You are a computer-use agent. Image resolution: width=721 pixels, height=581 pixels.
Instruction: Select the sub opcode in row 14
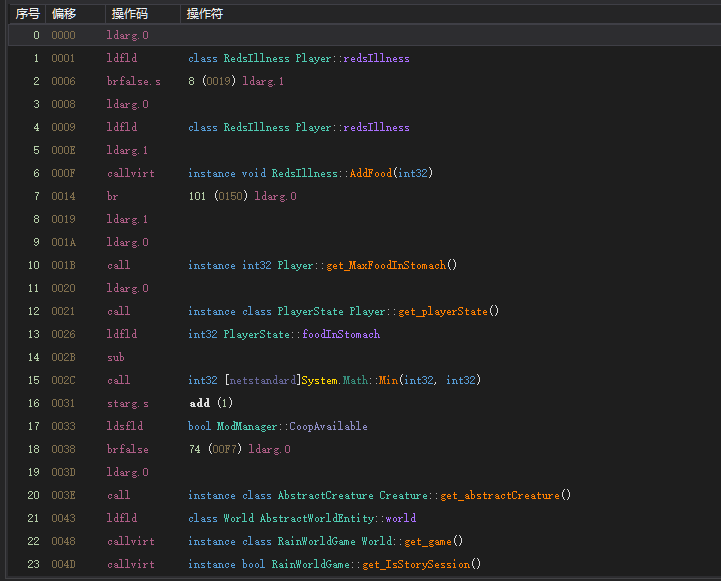coord(115,358)
